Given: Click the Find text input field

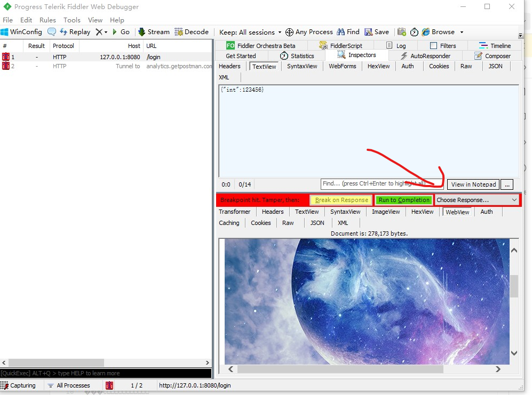Looking at the screenshot, I should (382, 184).
